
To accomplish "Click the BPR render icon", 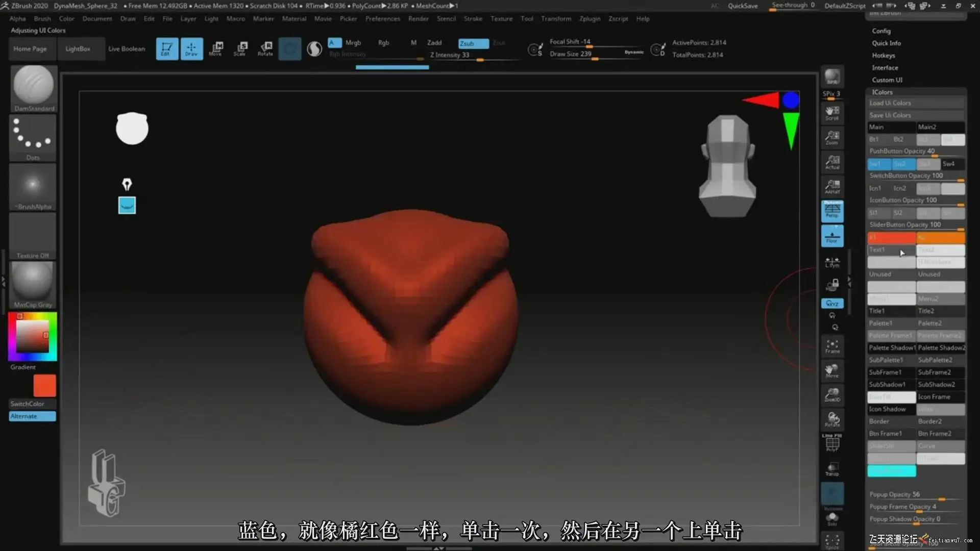I will click(x=832, y=77).
